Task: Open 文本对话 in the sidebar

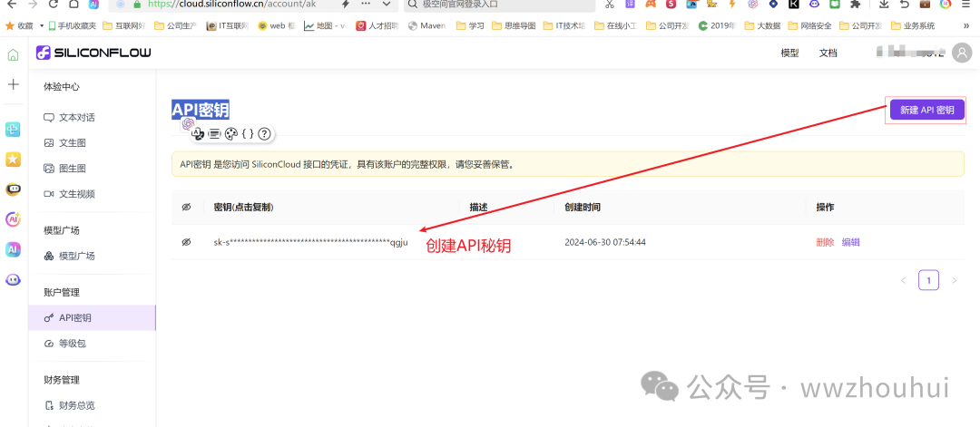Action: [x=93, y=117]
